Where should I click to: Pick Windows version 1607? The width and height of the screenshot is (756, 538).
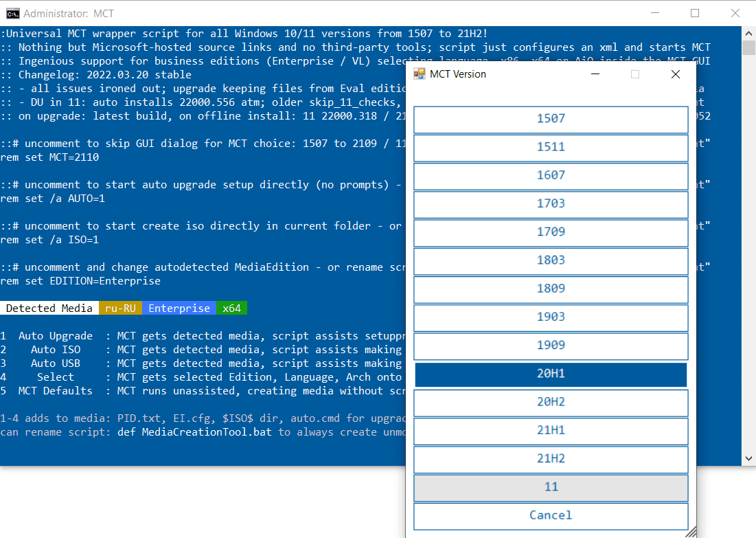tap(551, 176)
